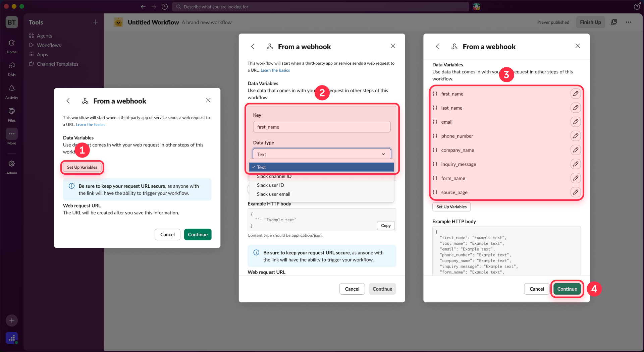Click Cancel in the middle dialog
This screenshot has height=352, width=644.
pos(352,289)
